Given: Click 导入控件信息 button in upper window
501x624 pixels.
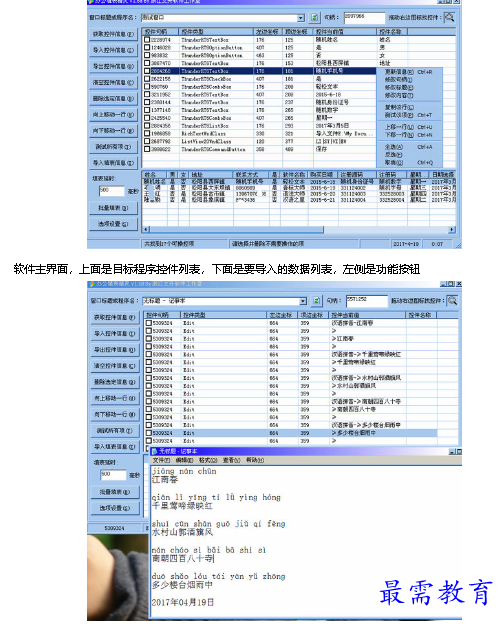Looking at the screenshot, I should click(x=113, y=50).
